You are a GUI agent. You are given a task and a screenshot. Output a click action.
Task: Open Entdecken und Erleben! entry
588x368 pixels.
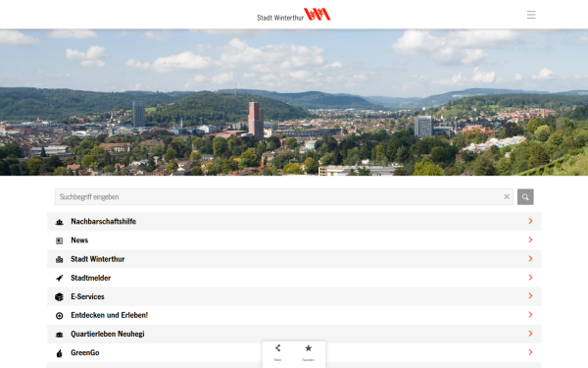pos(294,315)
